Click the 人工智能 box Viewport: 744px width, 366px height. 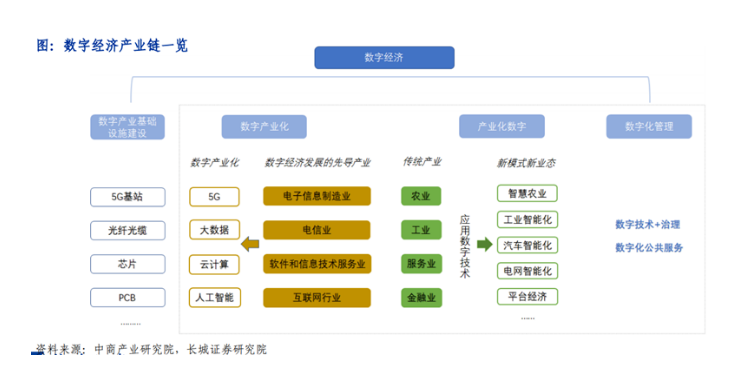click(x=214, y=298)
